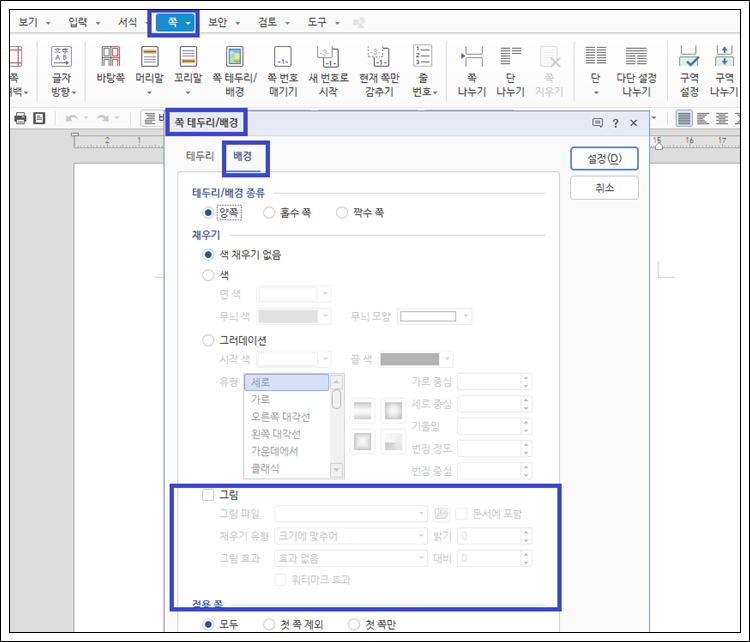Open the 머리말 header icon
Image resolution: width=750 pixels, height=642 pixels.
coord(149,70)
